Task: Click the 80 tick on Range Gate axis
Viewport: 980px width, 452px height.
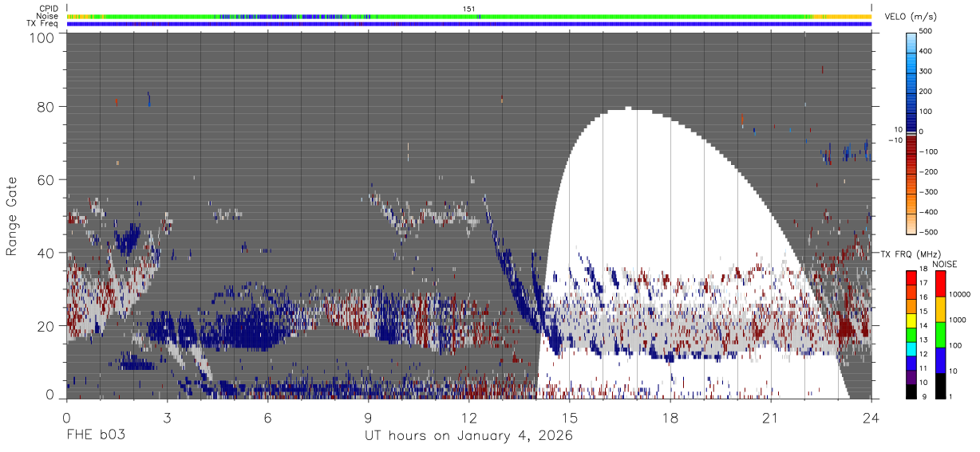Action: click(45, 106)
